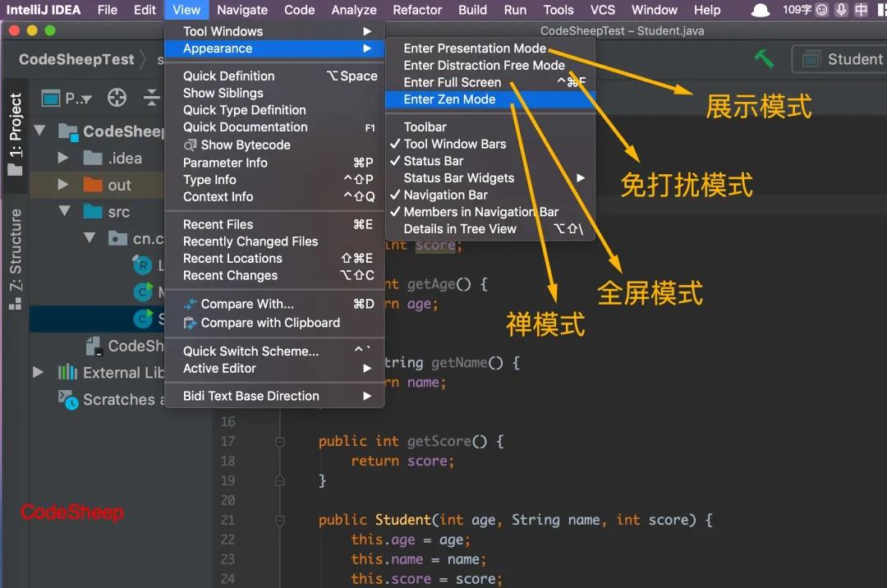
Task: Toggle the Navigation Bar option
Action: tap(489, 195)
